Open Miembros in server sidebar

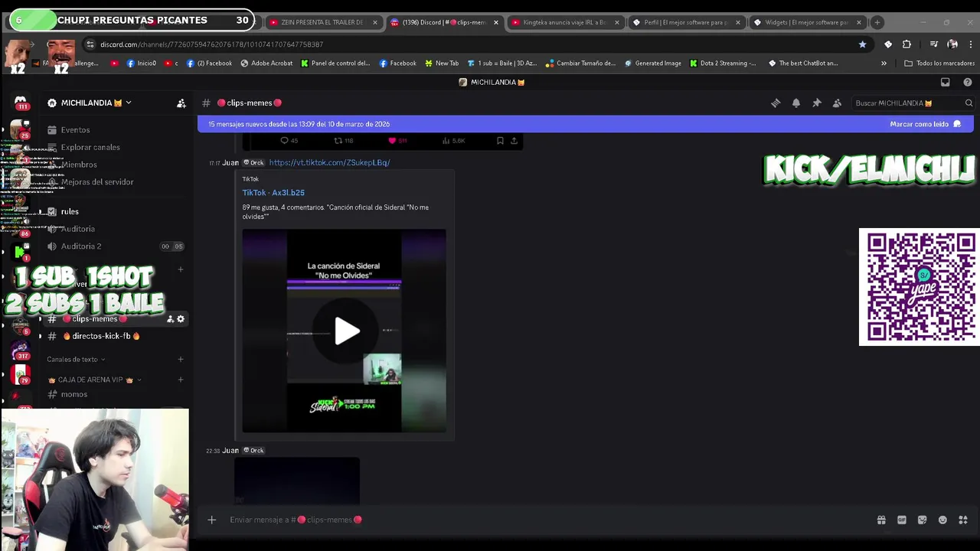coord(79,165)
